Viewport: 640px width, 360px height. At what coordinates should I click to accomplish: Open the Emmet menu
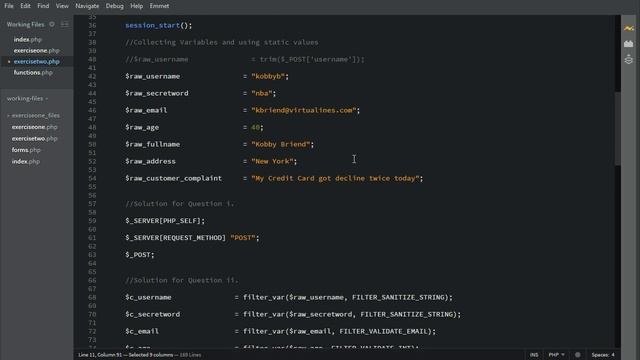[x=159, y=6]
